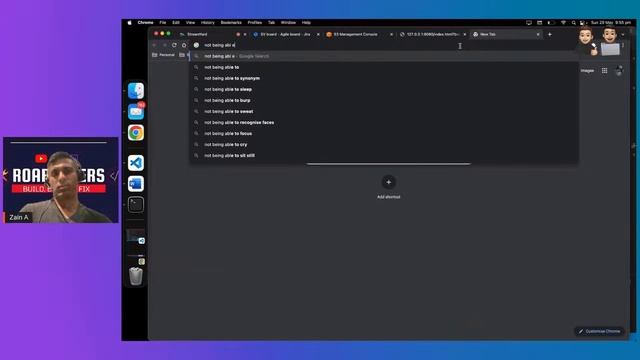
Task: Click the Add shortcut plus button
Action: click(x=389, y=182)
